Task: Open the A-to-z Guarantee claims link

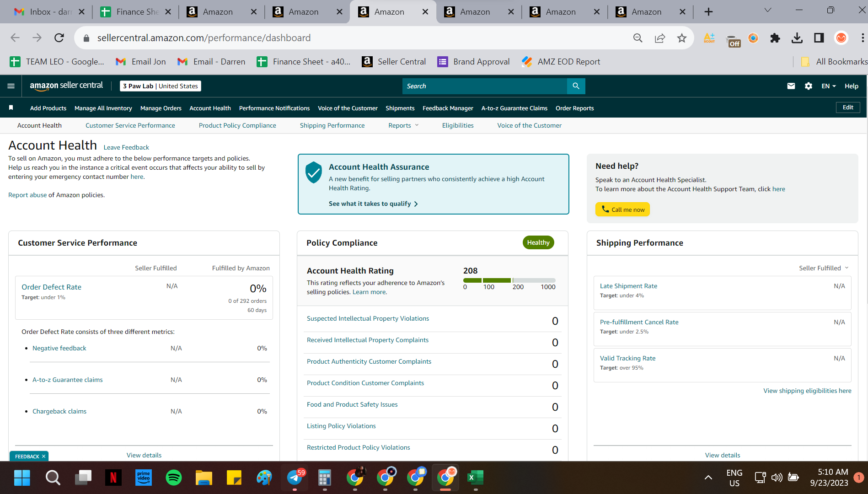Action: click(x=68, y=380)
